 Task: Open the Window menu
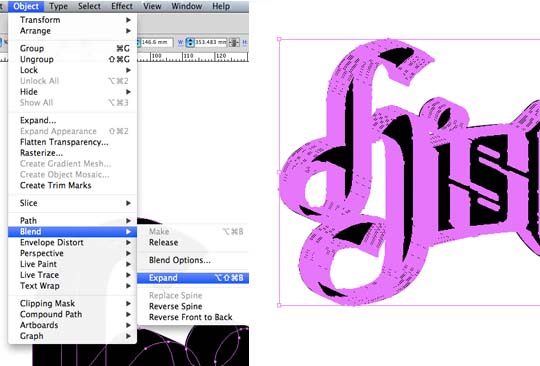click(x=186, y=6)
